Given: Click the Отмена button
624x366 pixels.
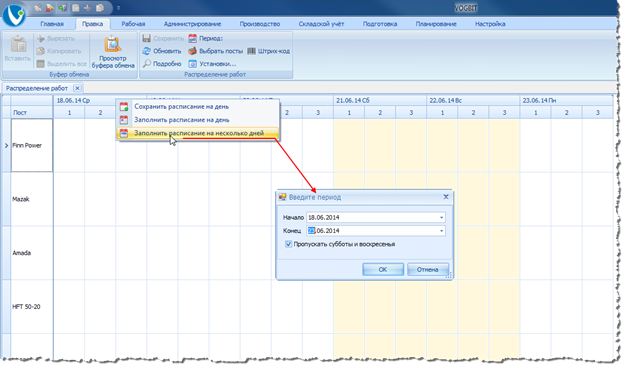Looking at the screenshot, I should point(427,269).
